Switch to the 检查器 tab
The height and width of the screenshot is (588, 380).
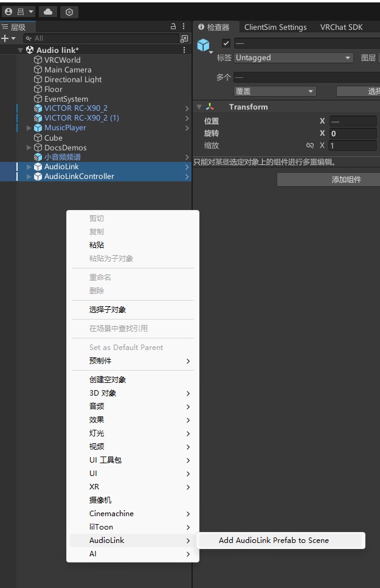click(x=214, y=27)
